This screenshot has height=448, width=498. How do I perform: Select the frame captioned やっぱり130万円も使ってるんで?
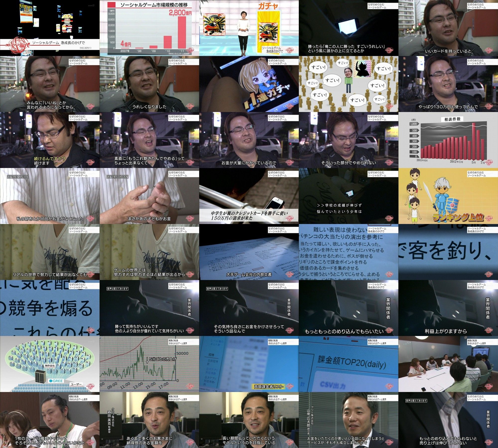point(448,84)
